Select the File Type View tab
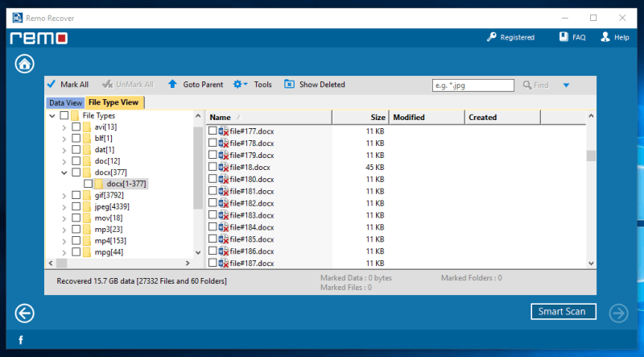 click(x=114, y=102)
